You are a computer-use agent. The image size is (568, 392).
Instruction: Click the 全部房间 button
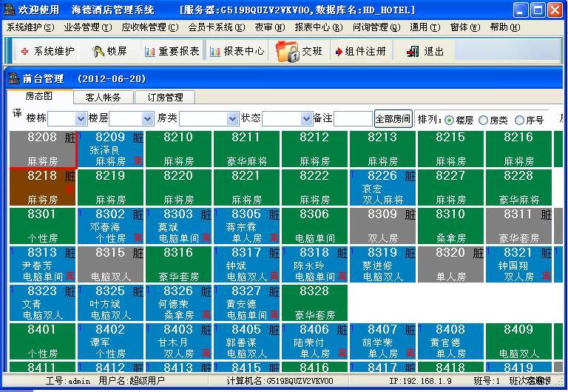click(x=393, y=119)
